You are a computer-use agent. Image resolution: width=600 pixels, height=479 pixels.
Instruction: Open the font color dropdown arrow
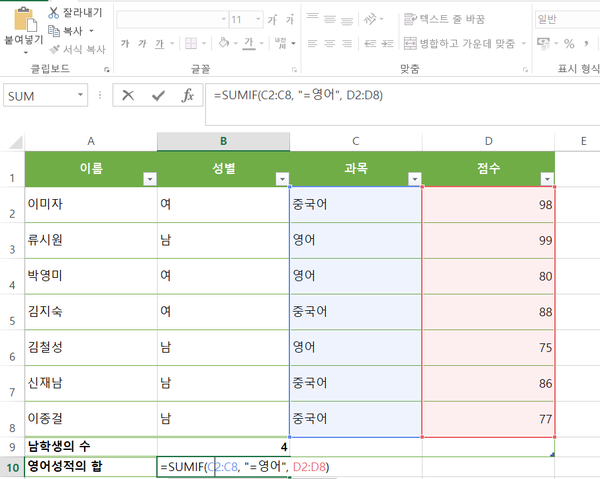click(x=262, y=43)
